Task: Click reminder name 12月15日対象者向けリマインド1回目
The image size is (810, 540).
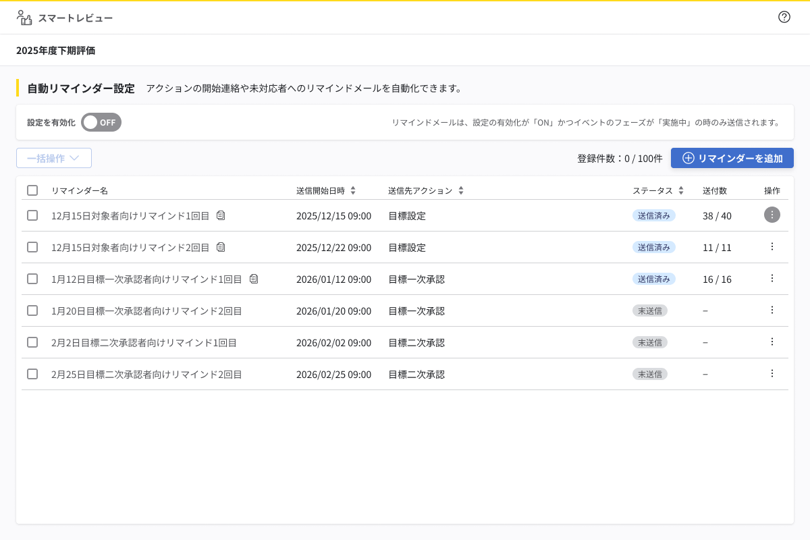Action: click(x=130, y=216)
